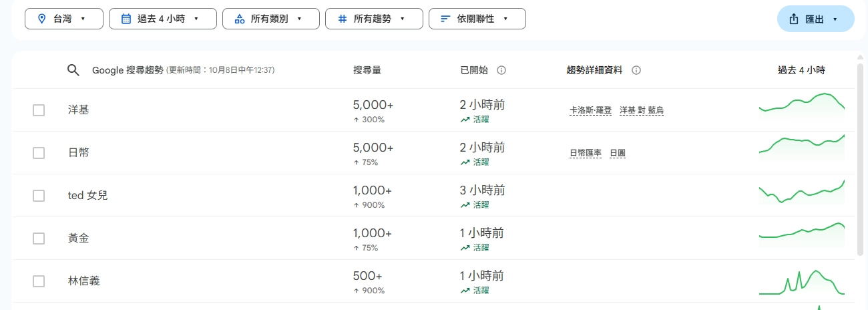This screenshot has width=868, height=310.
Task: Open the 日圓 related query
Action: tap(618, 153)
